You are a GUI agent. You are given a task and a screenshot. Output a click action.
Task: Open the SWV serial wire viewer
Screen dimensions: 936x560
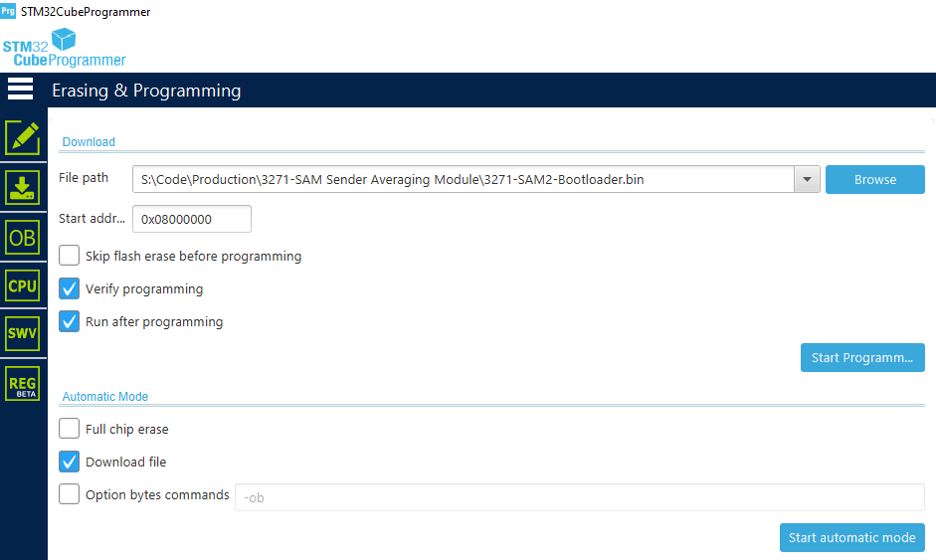[23, 333]
